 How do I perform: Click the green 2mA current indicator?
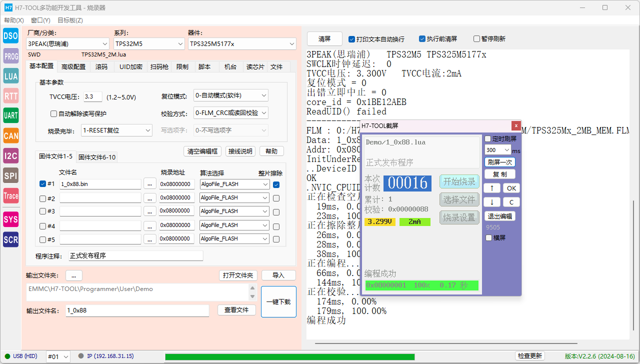(414, 221)
